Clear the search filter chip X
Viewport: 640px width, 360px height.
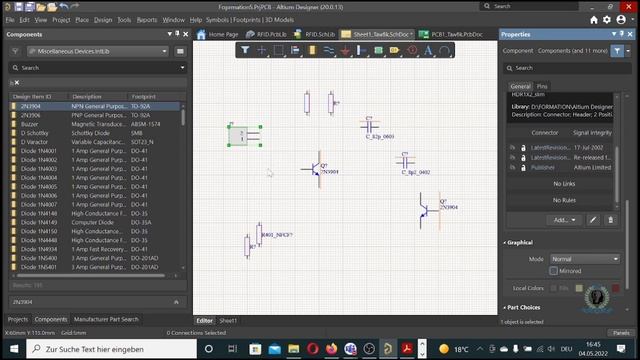(17, 82)
